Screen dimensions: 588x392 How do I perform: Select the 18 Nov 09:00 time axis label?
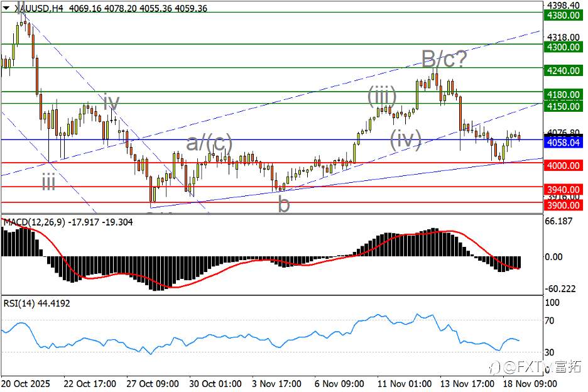pos(530,384)
